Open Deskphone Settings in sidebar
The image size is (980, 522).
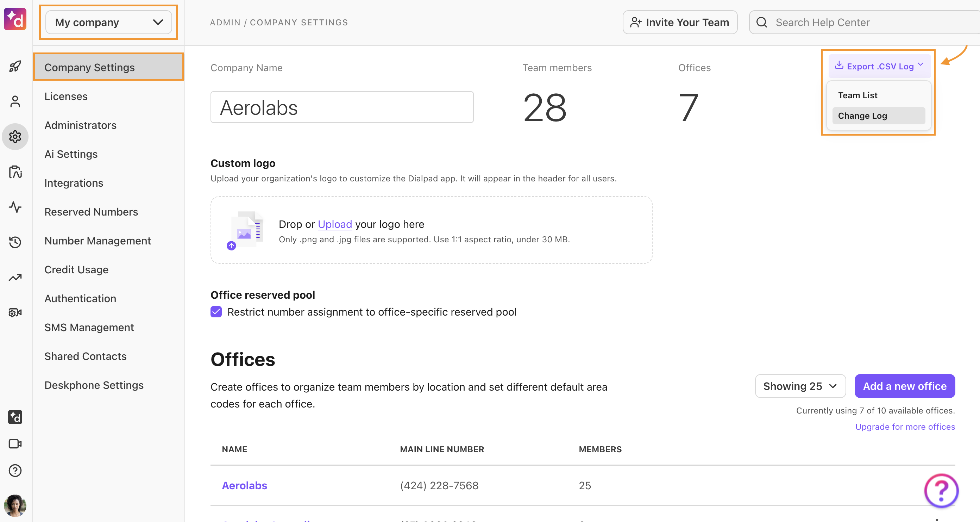click(x=94, y=385)
